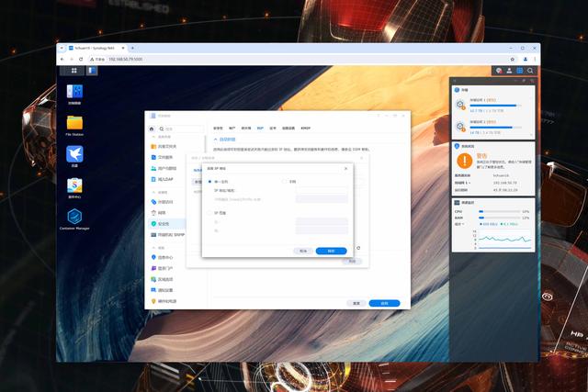The image size is (588, 392).
Task: Click 应用 in Control Panel window
Action: 384,303
